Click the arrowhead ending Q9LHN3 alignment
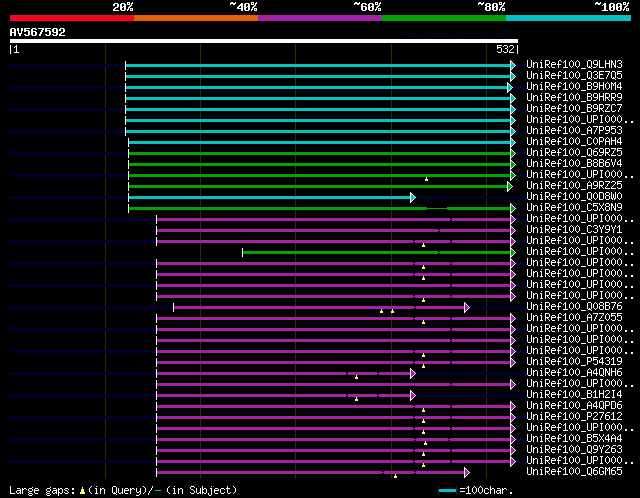The width and height of the screenshot is (640, 498). [513, 65]
